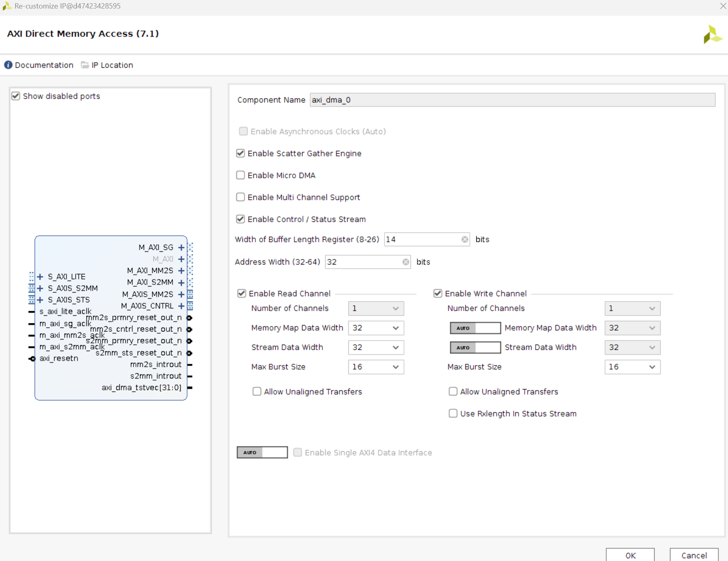Click the IP Location folder icon

click(84, 65)
